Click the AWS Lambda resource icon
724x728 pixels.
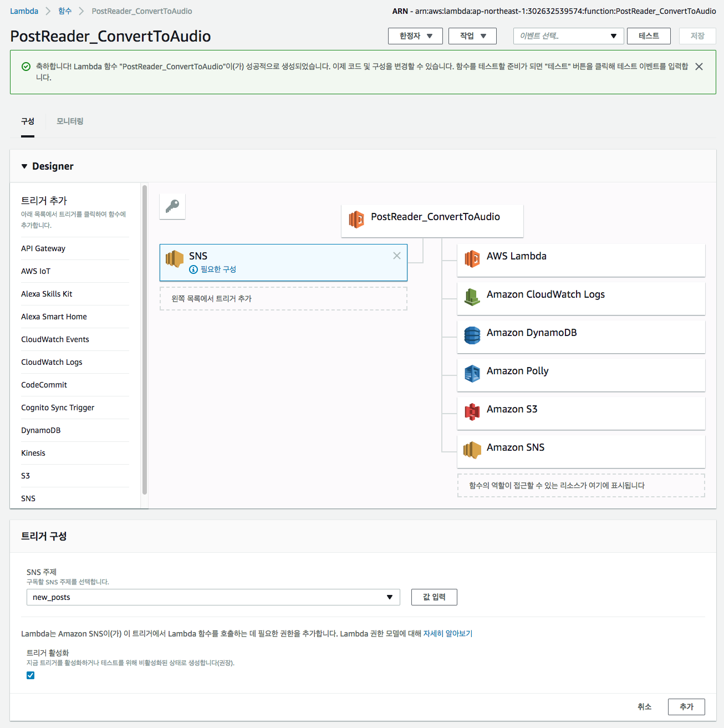(472, 258)
